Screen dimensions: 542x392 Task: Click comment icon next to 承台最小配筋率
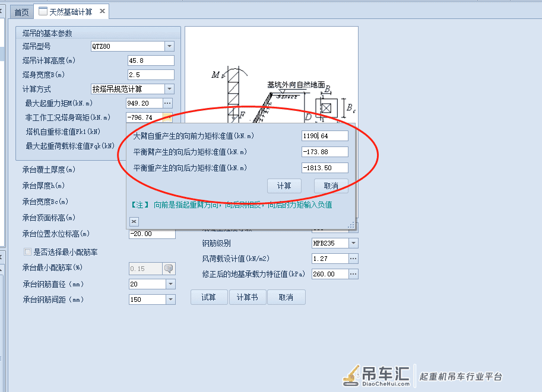click(x=169, y=269)
